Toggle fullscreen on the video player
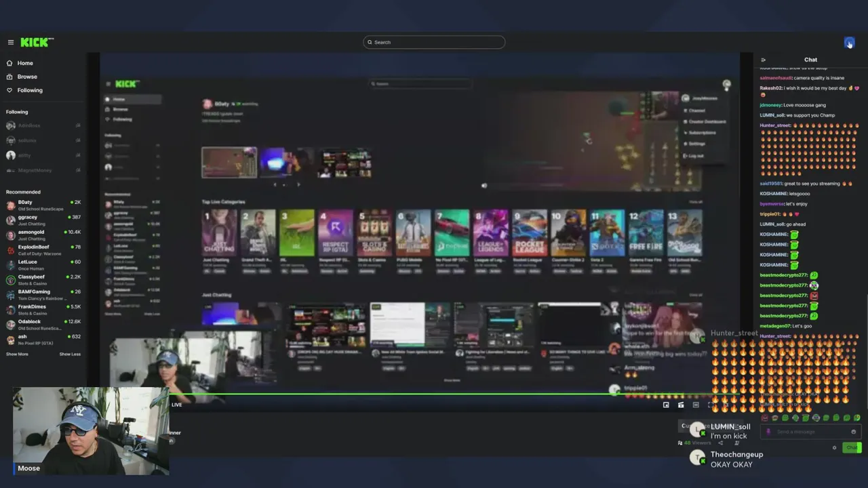 711,405
